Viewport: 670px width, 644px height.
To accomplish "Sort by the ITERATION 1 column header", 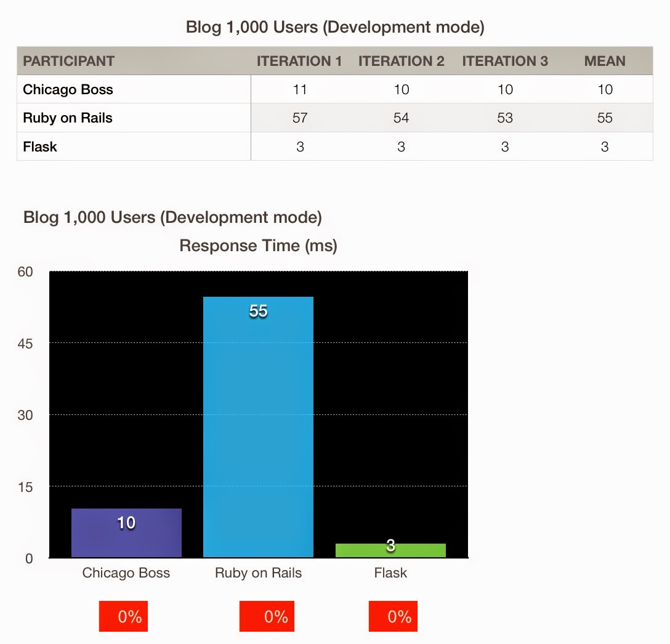I will (300, 60).
